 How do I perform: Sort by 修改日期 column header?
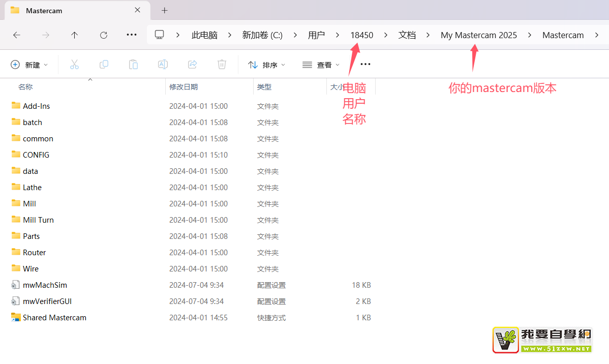click(x=184, y=87)
